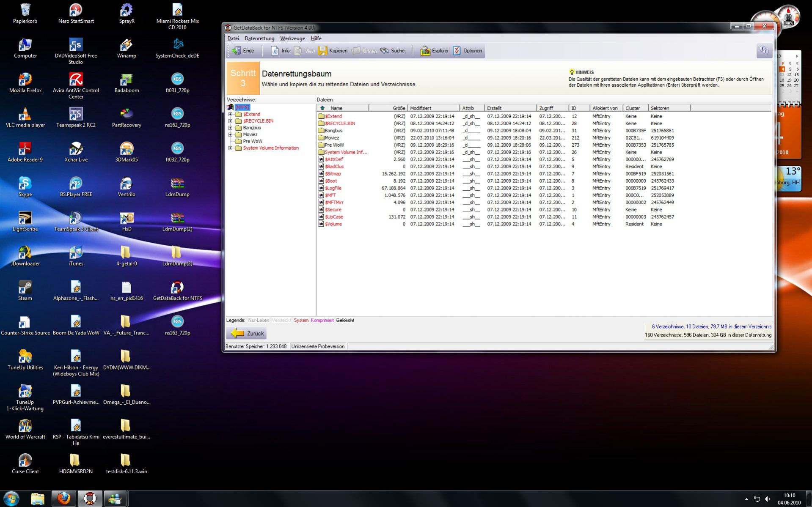Select the VLC media player desktop icon

point(25,117)
